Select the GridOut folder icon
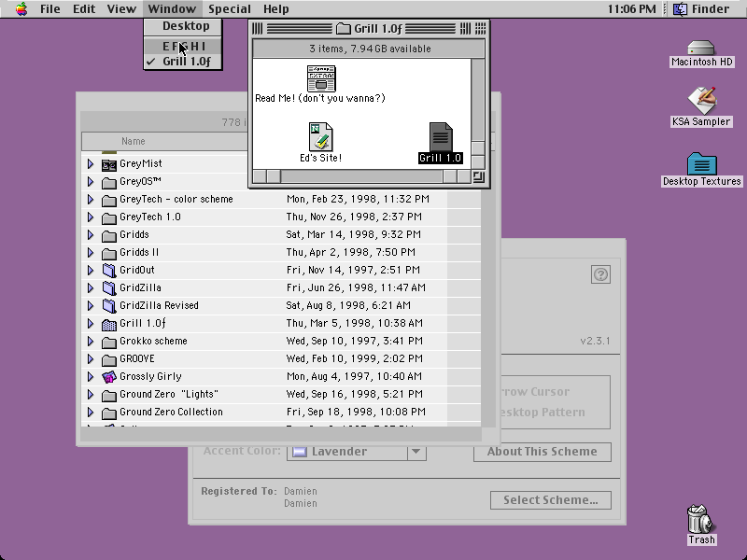This screenshot has width=747, height=560. (x=109, y=271)
